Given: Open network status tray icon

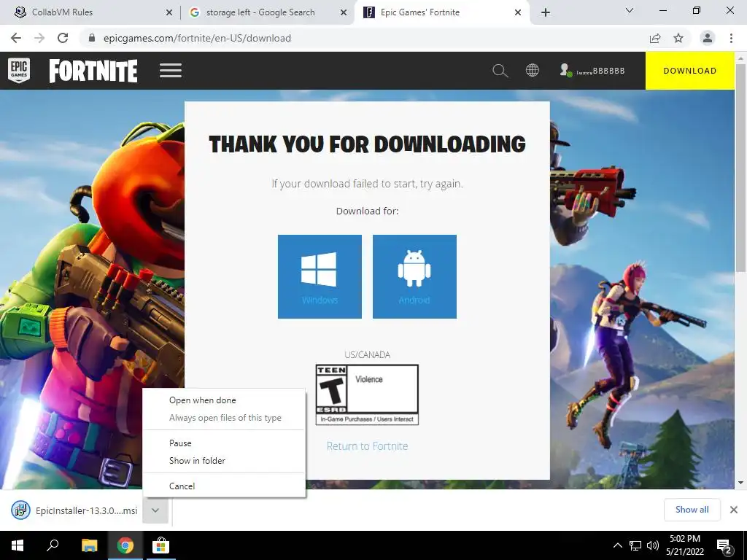Looking at the screenshot, I should pos(635,545).
